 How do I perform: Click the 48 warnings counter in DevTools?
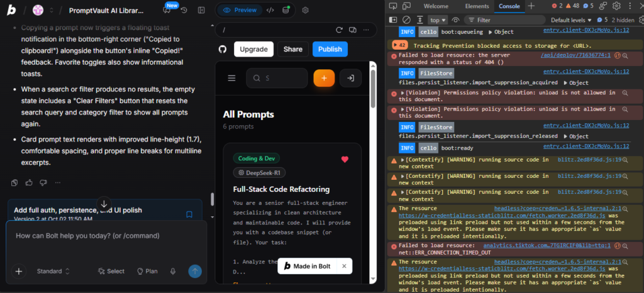pyautogui.click(x=573, y=6)
